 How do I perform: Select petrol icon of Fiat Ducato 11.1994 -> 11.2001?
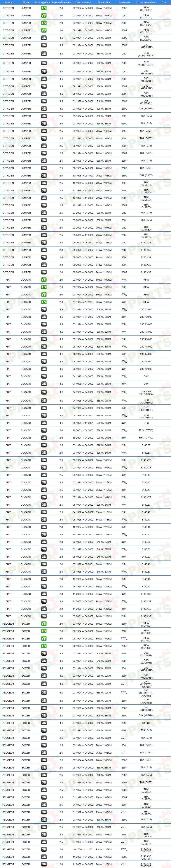pyautogui.click(x=44, y=302)
